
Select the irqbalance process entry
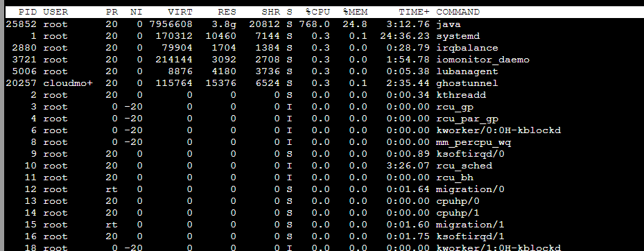click(324, 48)
